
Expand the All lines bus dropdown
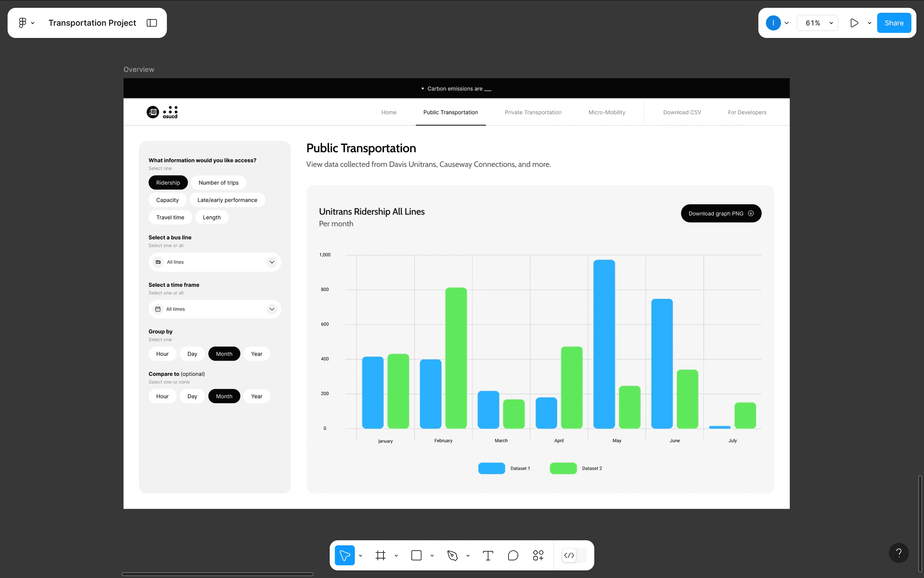click(272, 262)
